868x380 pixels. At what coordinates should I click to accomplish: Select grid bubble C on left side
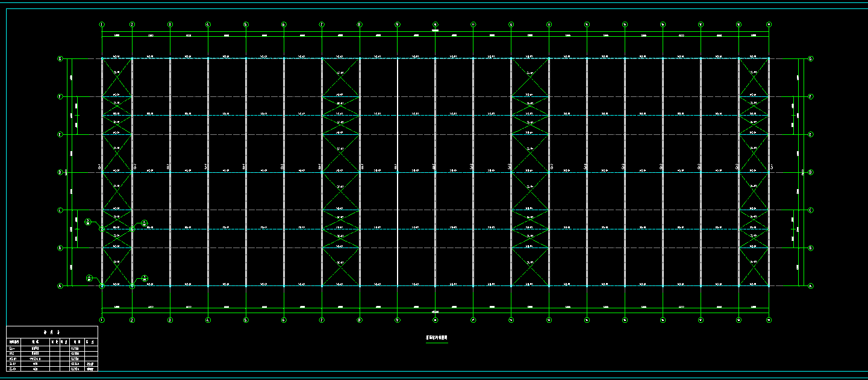click(x=60, y=210)
